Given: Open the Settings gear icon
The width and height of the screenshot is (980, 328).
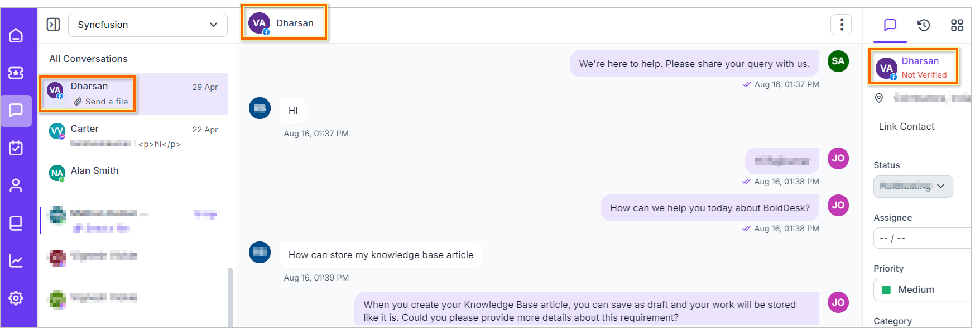Looking at the screenshot, I should [x=16, y=298].
